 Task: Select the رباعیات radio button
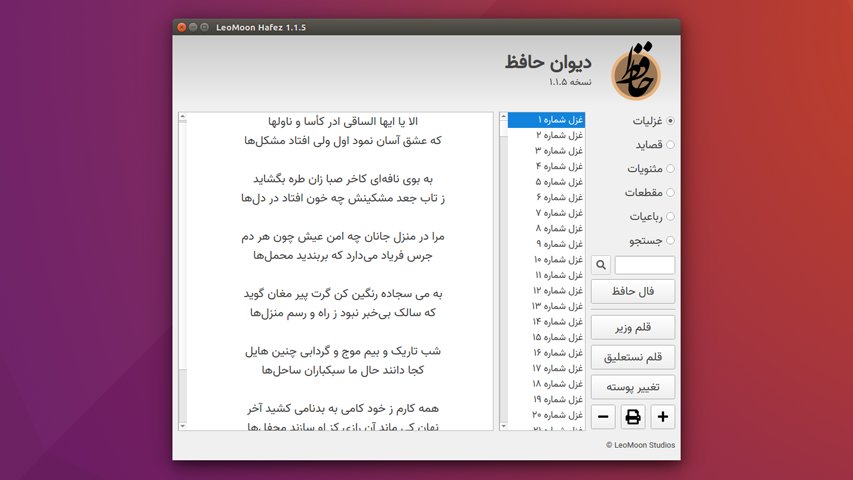point(670,217)
